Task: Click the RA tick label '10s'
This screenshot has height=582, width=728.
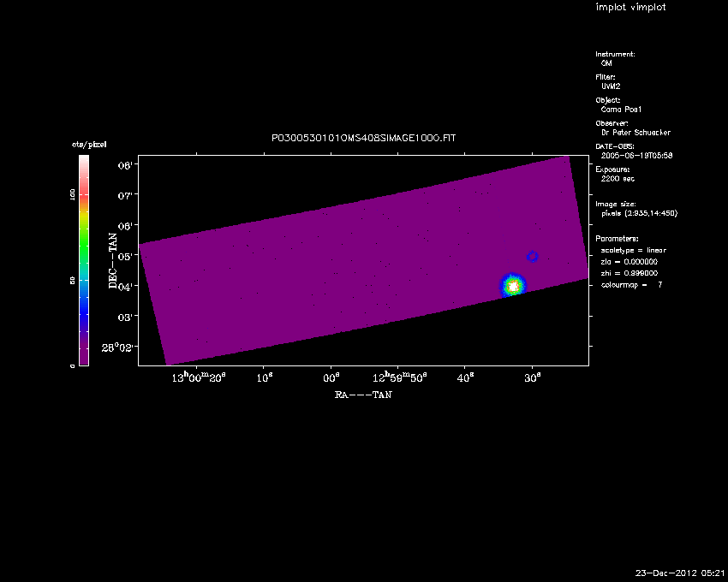Action: click(x=265, y=378)
